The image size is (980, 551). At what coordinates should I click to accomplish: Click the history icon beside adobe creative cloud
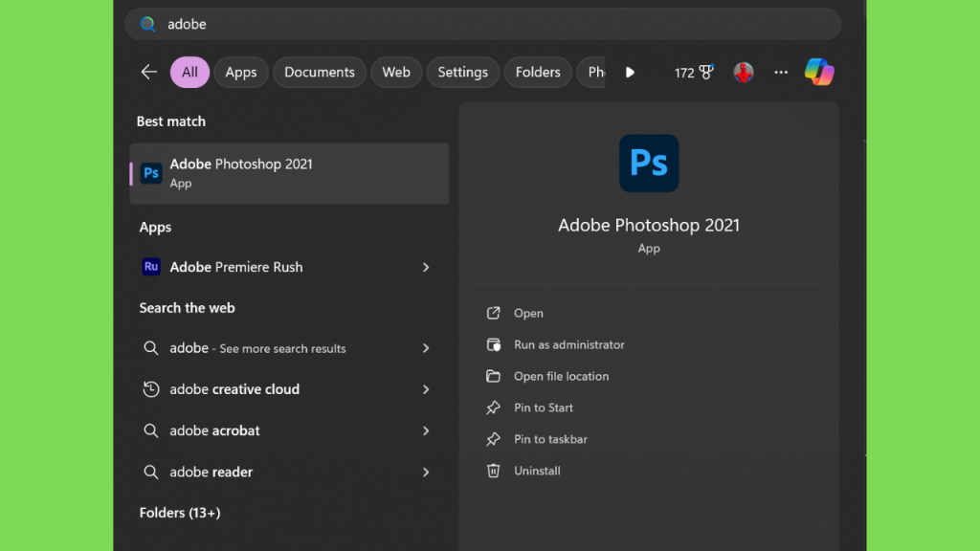[150, 389]
